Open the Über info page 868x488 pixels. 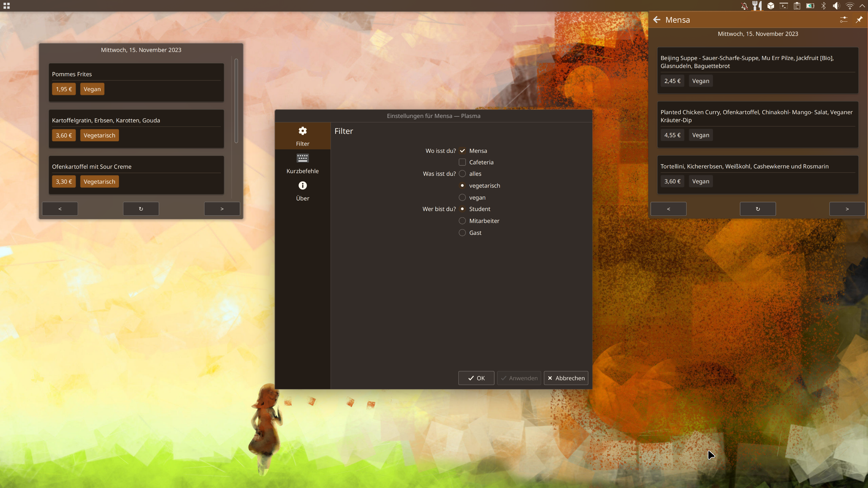(302, 191)
